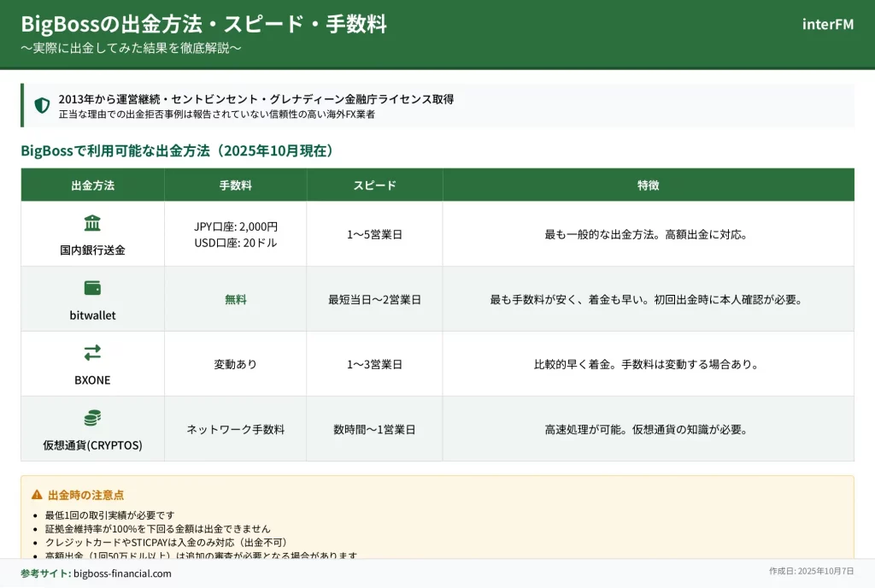Click the shield icon in license banner

coord(42,105)
